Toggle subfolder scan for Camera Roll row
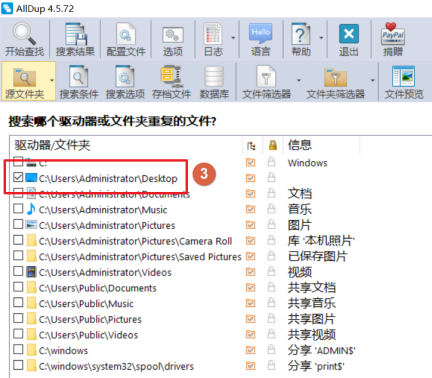This screenshot has height=378, width=432. click(250, 241)
